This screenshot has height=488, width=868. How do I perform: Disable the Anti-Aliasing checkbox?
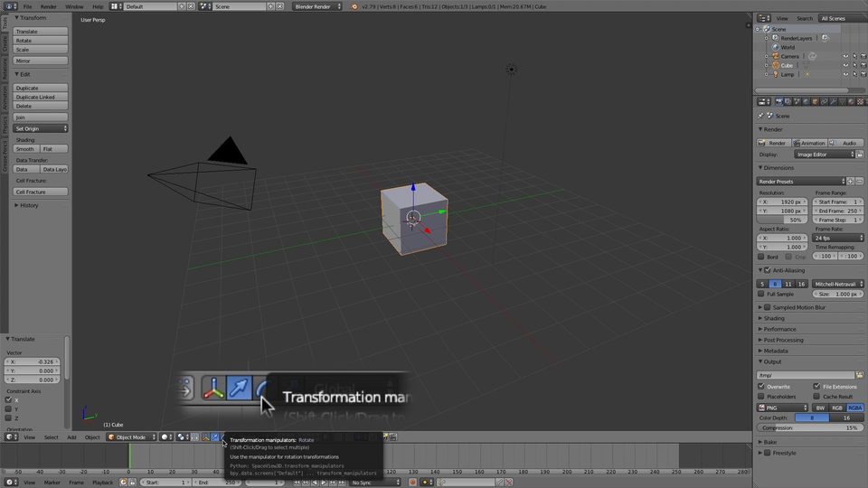pyautogui.click(x=768, y=270)
